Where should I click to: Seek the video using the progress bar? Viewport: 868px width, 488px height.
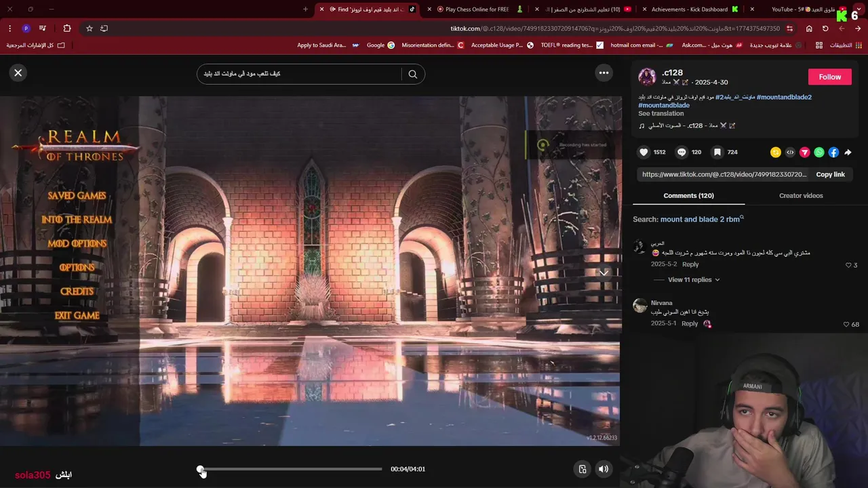point(290,469)
